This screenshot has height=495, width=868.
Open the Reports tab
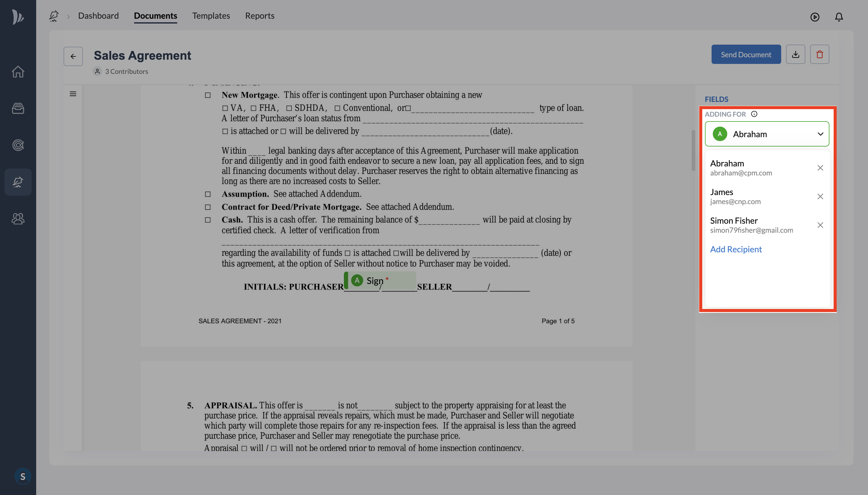[259, 16]
